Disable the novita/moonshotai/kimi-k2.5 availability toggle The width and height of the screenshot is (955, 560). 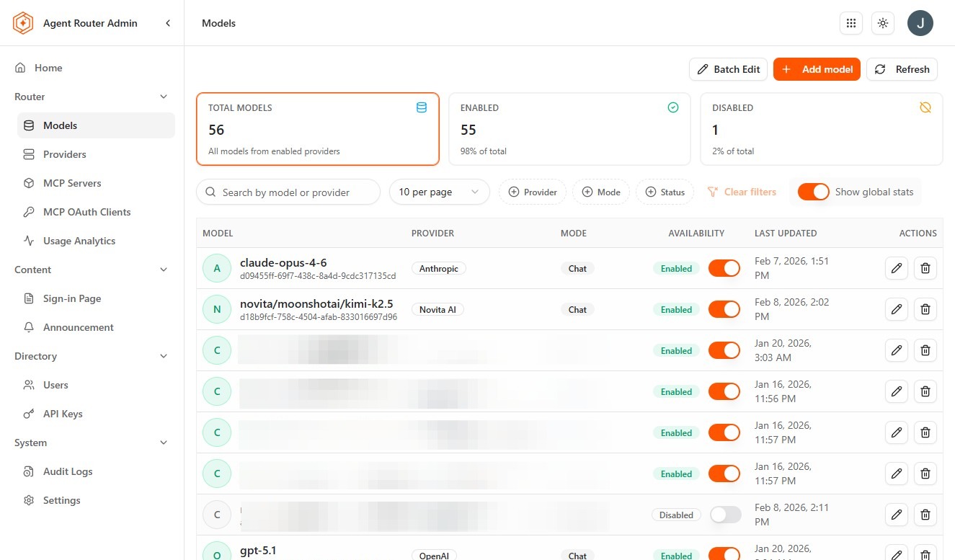[724, 309]
